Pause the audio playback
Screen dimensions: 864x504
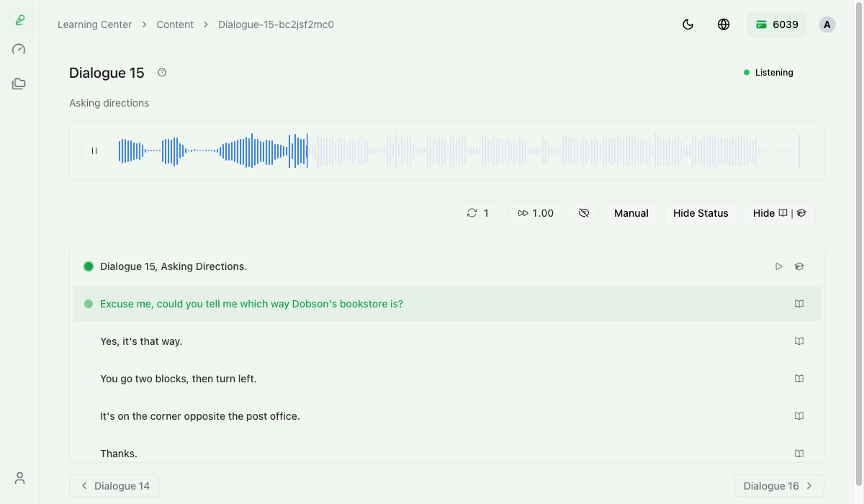pos(94,151)
